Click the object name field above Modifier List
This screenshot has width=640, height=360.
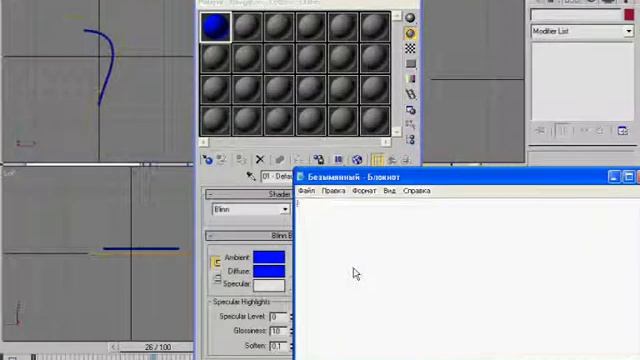click(x=576, y=15)
